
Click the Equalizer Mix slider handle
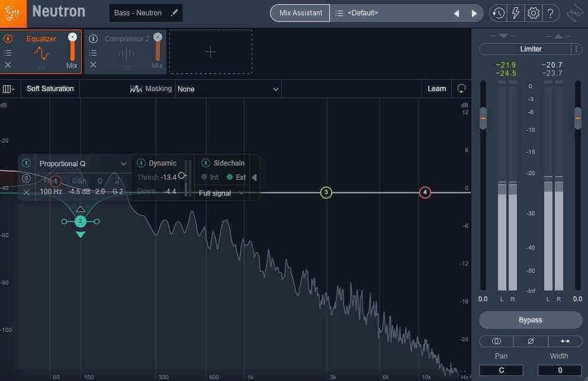72,37
